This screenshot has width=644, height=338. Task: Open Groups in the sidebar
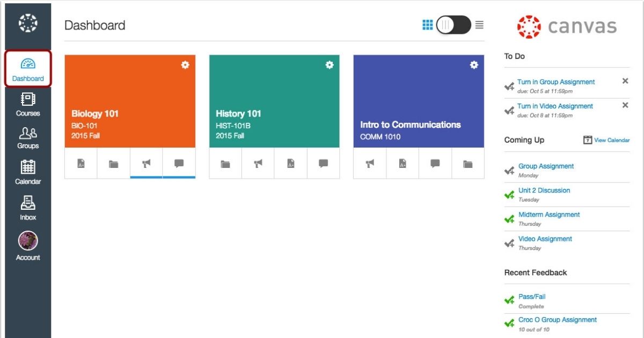click(28, 138)
